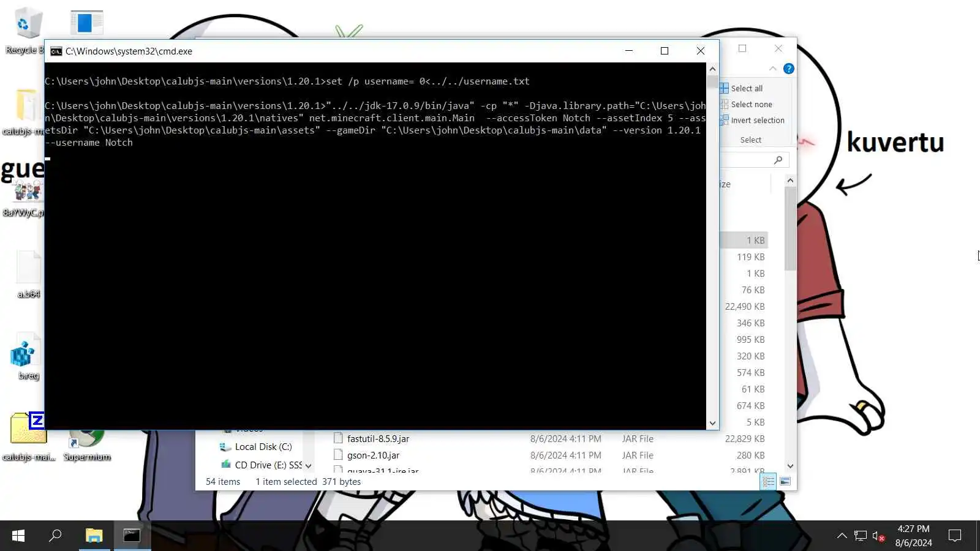Select the gson-2.10.jar file
The height and width of the screenshot is (551, 980).
(373, 455)
